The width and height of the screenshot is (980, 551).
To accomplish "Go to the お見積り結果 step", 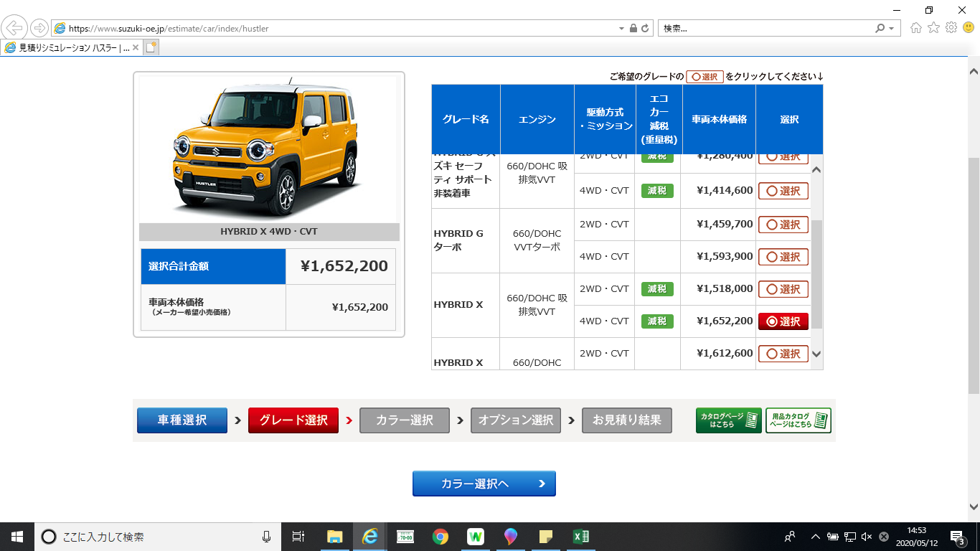I will pyautogui.click(x=627, y=420).
